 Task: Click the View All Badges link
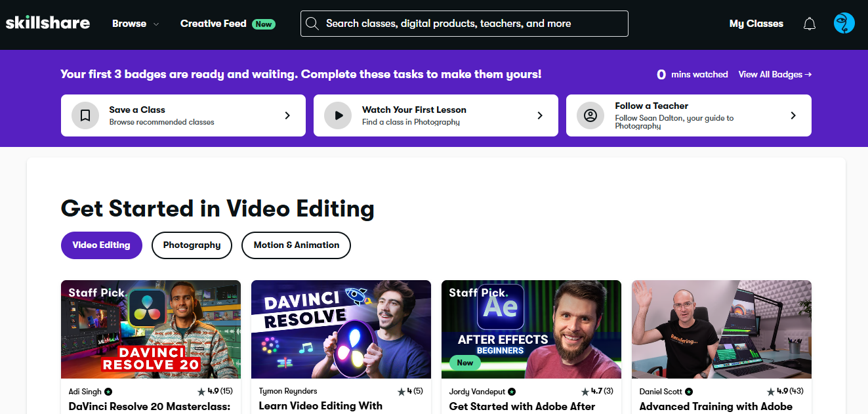click(x=775, y=74)
